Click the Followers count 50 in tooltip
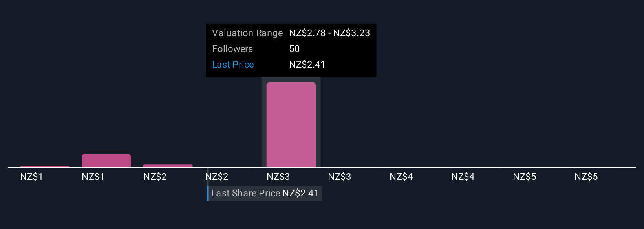Image resolution: width=644 pixels, height=229 pixels. pyautogui.click(x=295, y=49)
